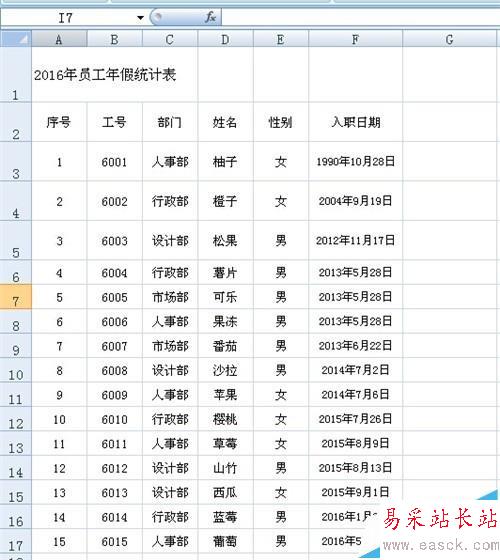500x560 pixels.
Task: Click header cell 入职日期
Action: (x=355, y=122)
